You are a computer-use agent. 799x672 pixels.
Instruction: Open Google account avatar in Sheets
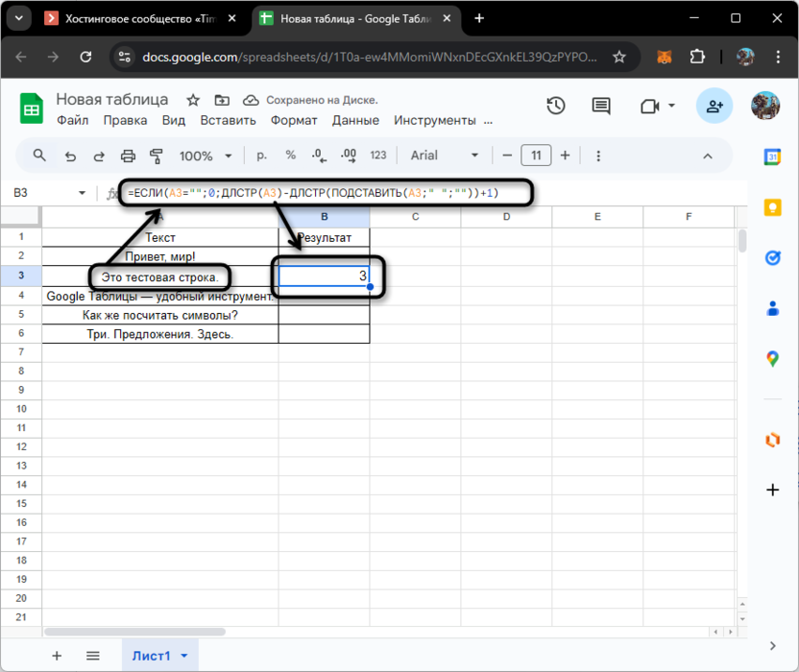(x=765, y=106)
